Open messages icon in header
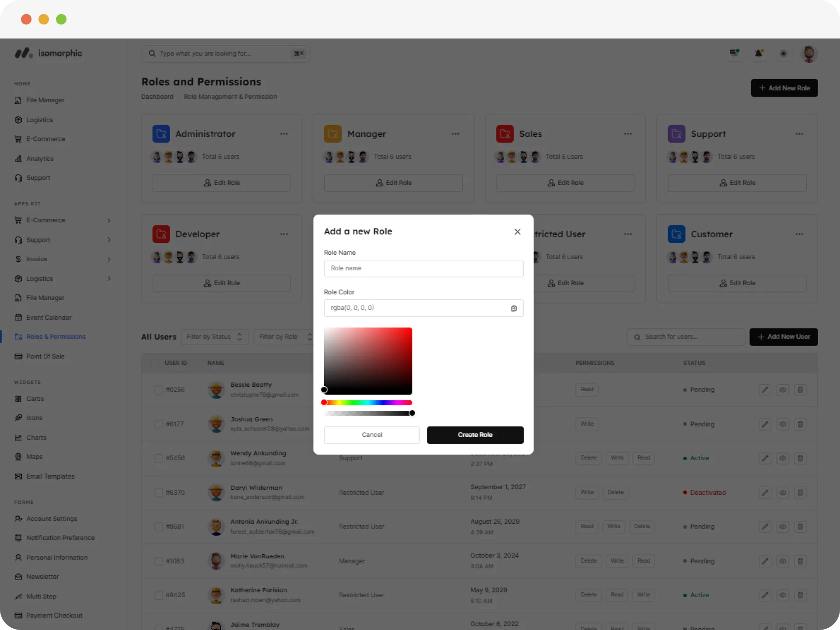The image size is (840, 630). coord(735,53)
